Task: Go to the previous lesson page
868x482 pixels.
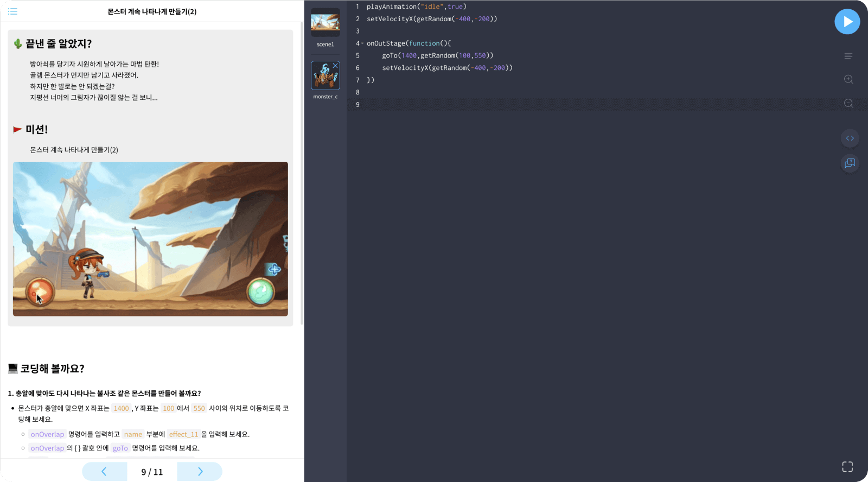Action: (x=104, y=472)
